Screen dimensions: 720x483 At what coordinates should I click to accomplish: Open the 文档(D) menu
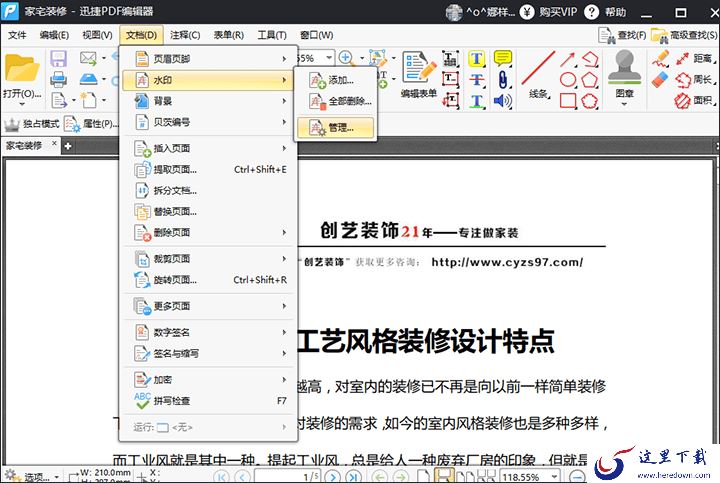click(x=141, y=35)
